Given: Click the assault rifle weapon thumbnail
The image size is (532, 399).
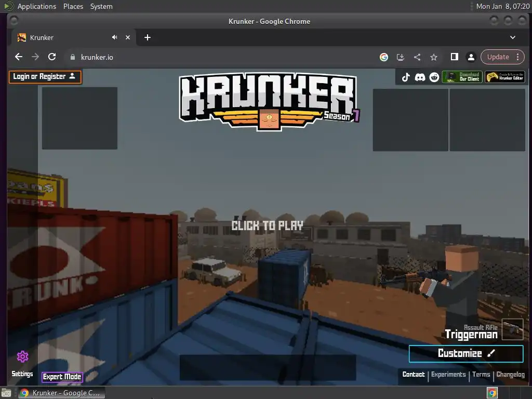Looking at the screenshot, I should pos(512,329).
